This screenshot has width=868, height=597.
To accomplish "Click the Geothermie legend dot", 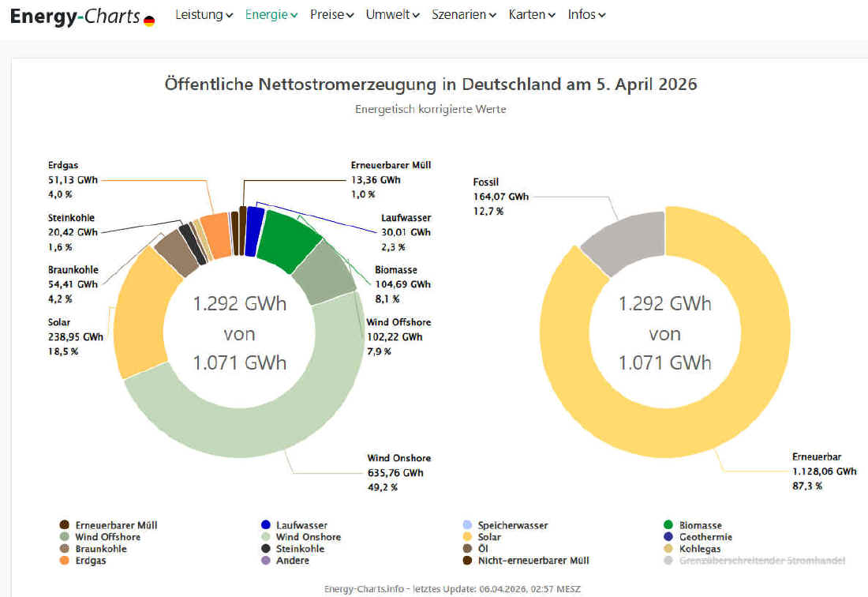I will pyautogui.click(x=668, y=537).
